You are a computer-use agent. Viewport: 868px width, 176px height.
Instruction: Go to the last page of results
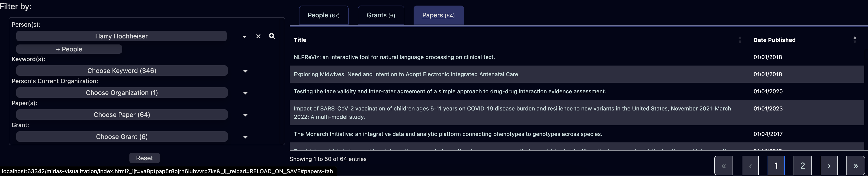pyautogui.click(x=855, y=166)
